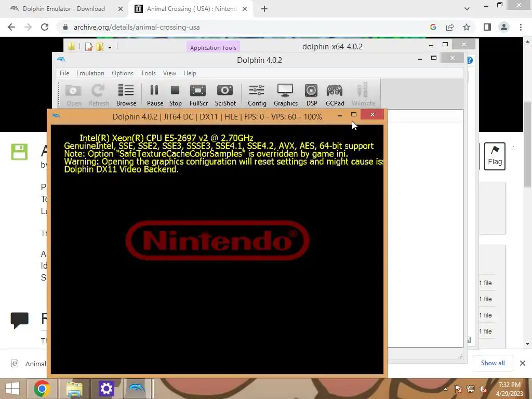Close the Animal Crossing browser tab
Viewport: 532px width, 399px height.
[x=245, y=9]
